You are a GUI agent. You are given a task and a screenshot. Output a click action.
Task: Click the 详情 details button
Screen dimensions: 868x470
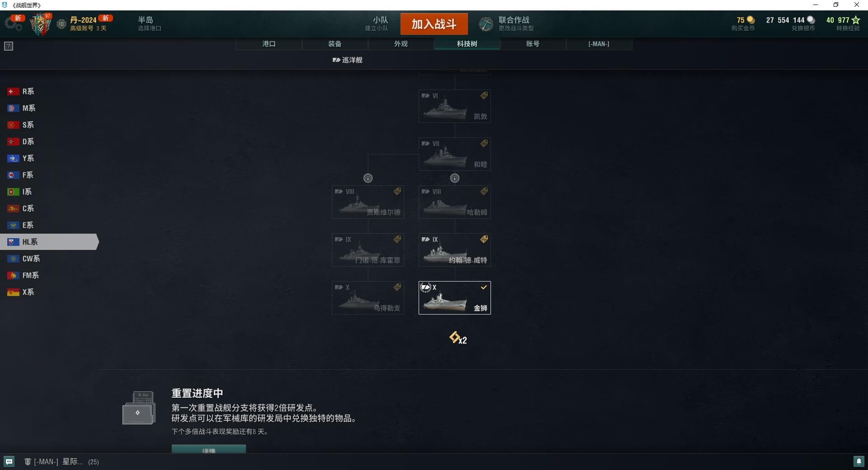coord(209,449)
